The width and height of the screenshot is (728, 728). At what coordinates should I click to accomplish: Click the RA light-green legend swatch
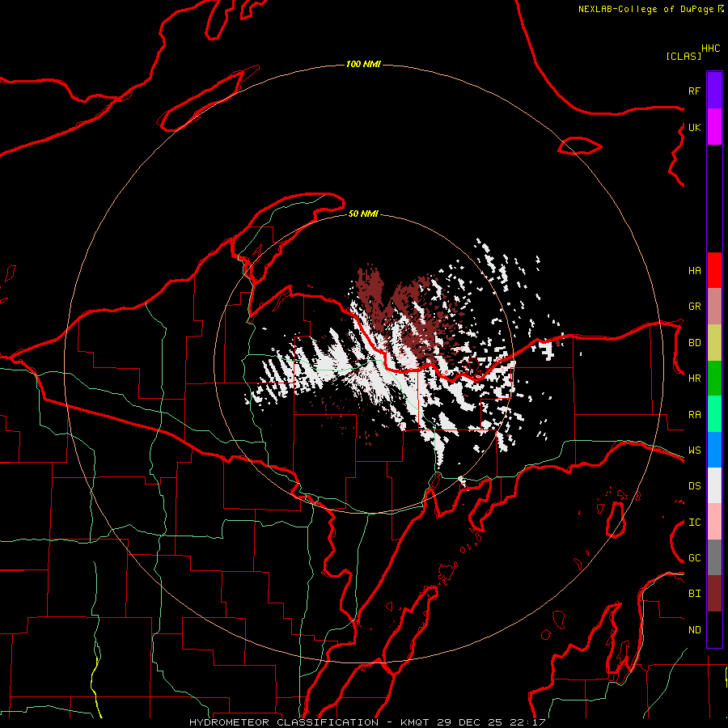click(714, 414)
